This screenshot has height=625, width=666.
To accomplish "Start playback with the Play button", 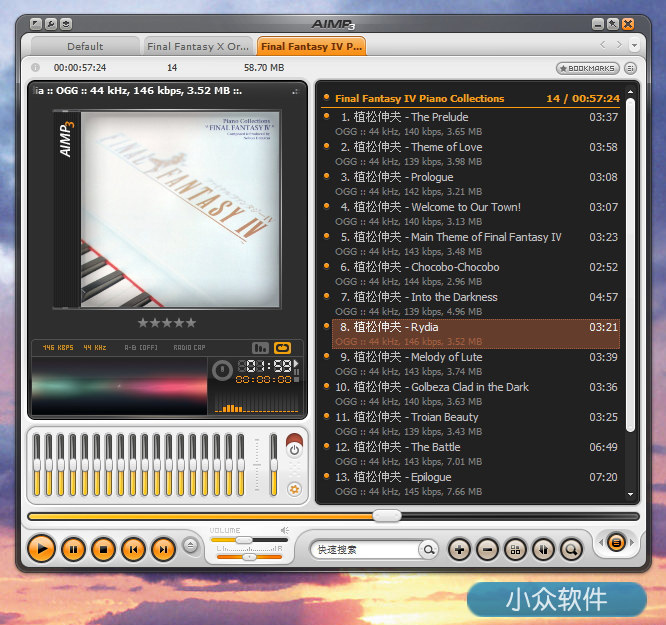I will point(41,549).
